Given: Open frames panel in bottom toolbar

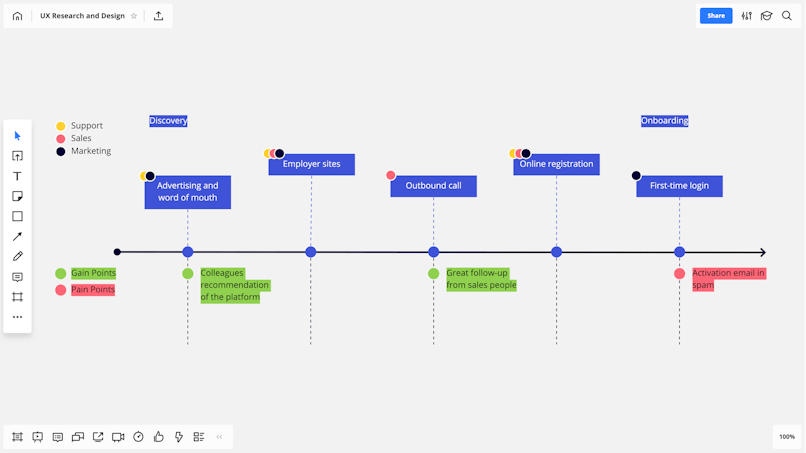Looking at the screenshot, I should tap(17, 437).
